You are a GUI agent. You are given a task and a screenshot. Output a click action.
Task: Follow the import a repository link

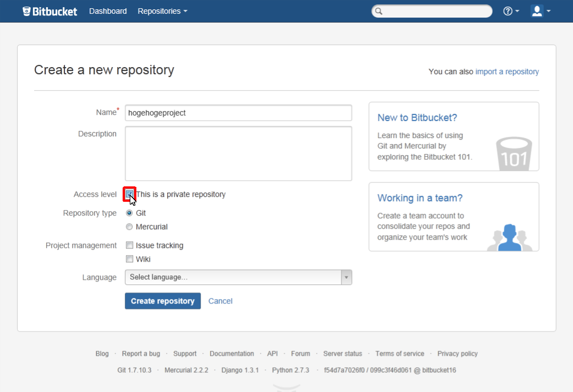[x=507, y=71]
